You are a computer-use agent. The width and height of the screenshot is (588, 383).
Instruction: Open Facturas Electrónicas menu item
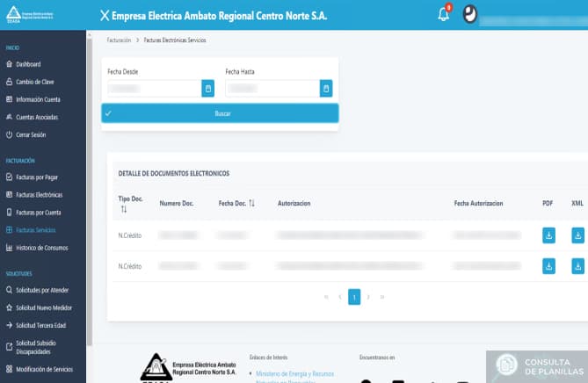coord(34,194)
